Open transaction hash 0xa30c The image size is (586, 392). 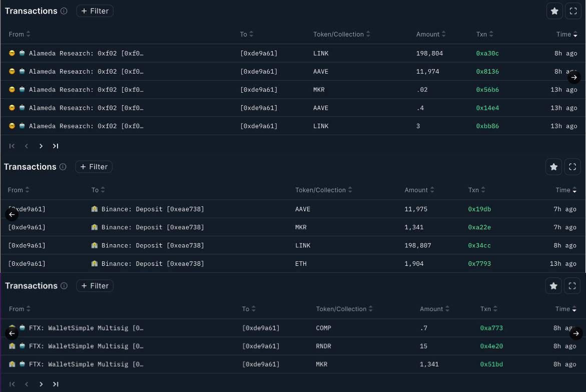[x=487, y=53]
